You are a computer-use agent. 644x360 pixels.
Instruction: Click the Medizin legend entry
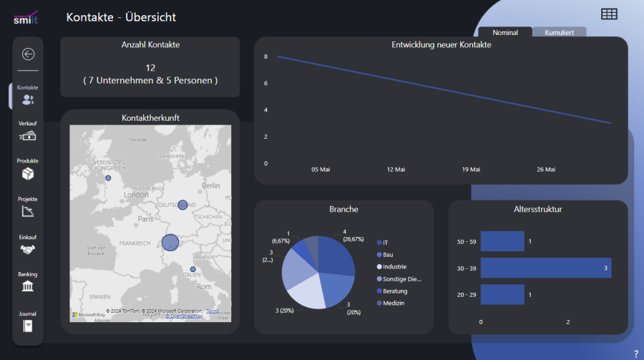[394, 303]
